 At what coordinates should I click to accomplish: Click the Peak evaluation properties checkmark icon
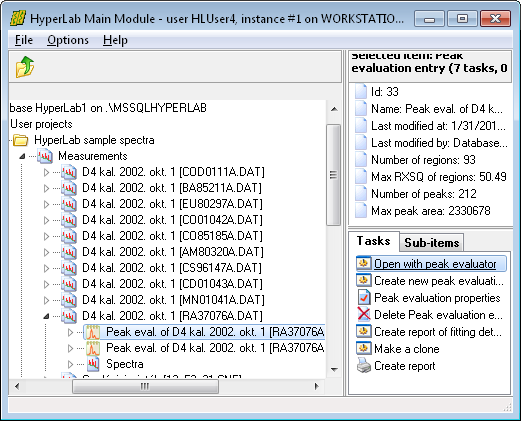pyautogui.click(x=364, y=298)
